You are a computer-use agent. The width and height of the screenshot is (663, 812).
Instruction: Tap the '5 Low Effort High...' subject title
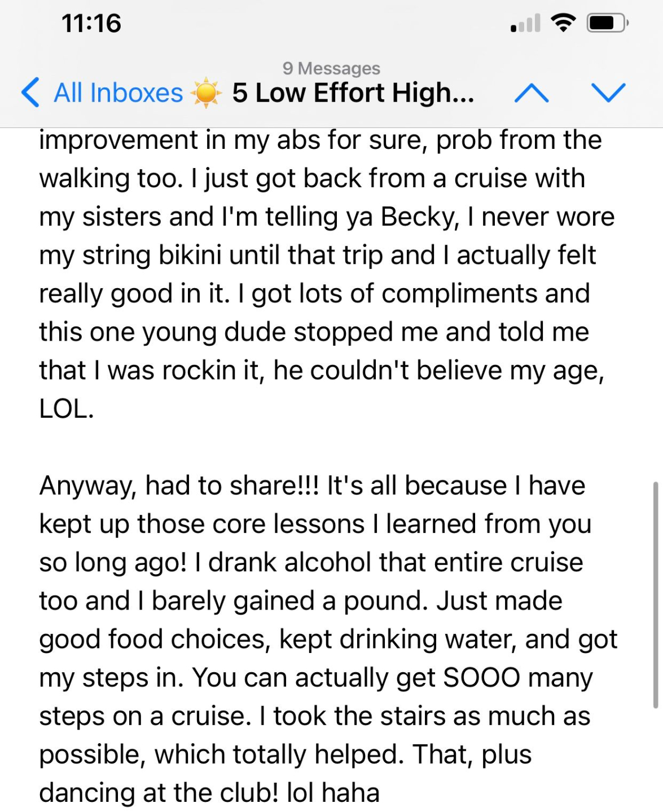pyautogui.click(x=353, y=92)
